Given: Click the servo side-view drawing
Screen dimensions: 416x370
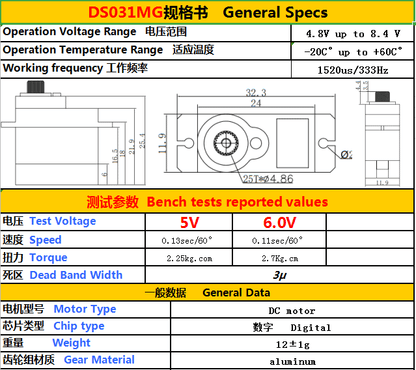Looking at the screenshot, I should click(74, 133).
